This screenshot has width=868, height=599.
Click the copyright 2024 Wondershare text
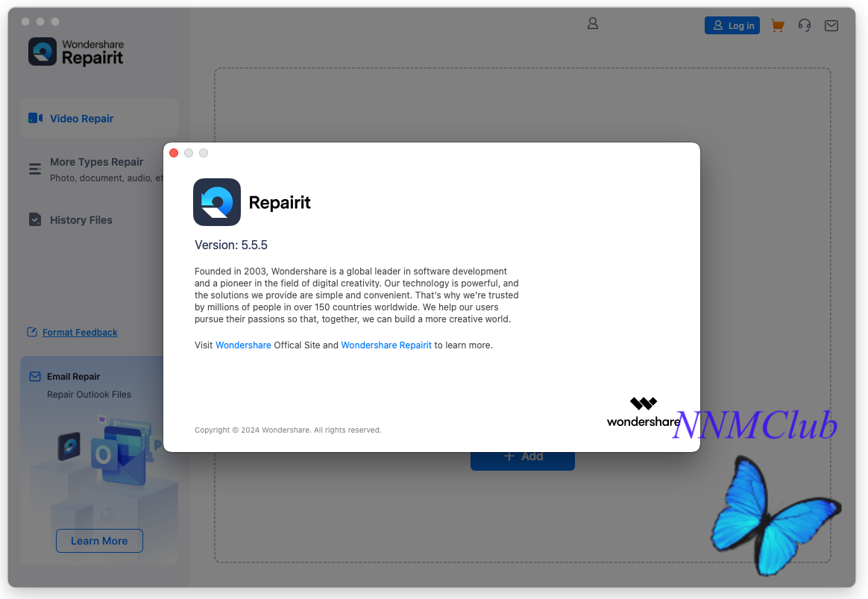[288, 430]
